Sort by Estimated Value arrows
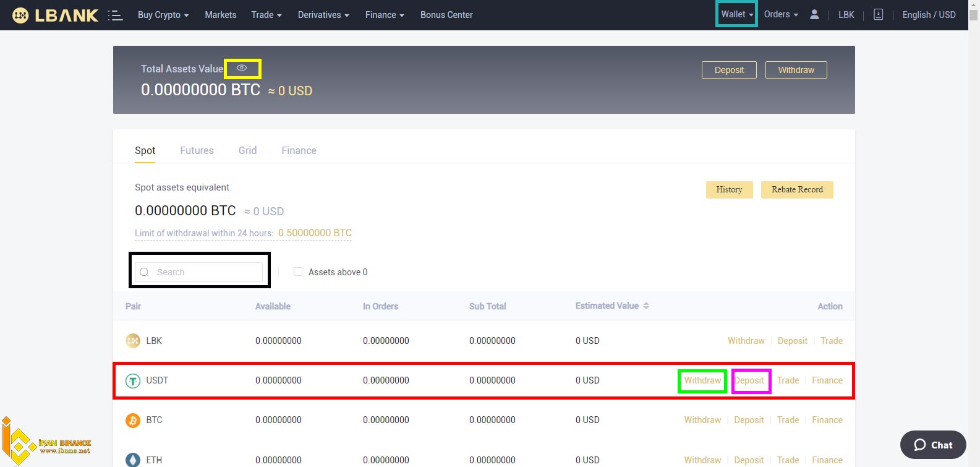The image size is (980, 467). tap(646, 306)
